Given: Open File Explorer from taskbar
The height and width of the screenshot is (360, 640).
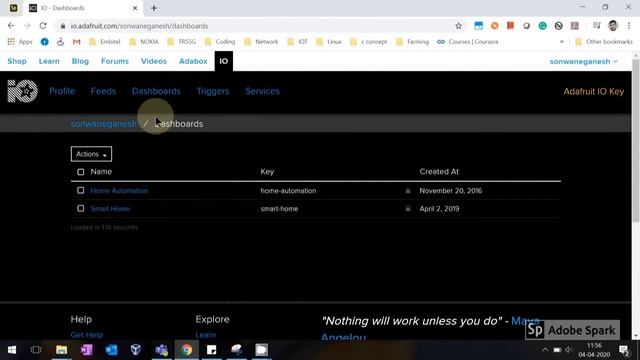Looking at the screenshot, I should (62, 350).
